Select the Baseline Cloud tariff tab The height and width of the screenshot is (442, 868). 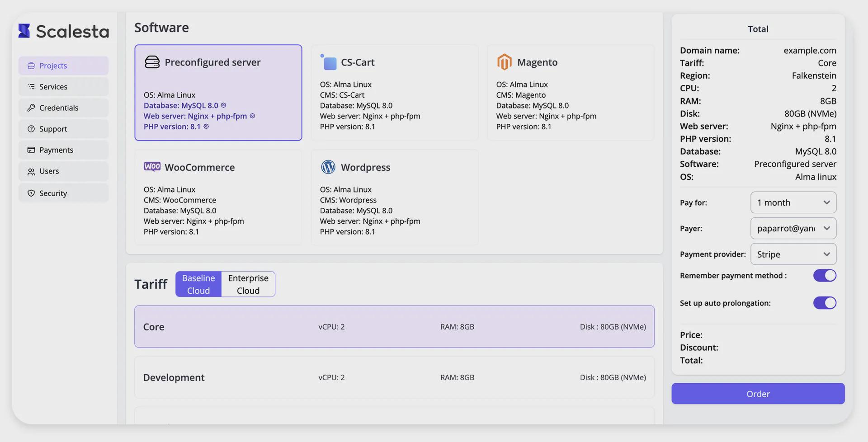coord(198,284)
